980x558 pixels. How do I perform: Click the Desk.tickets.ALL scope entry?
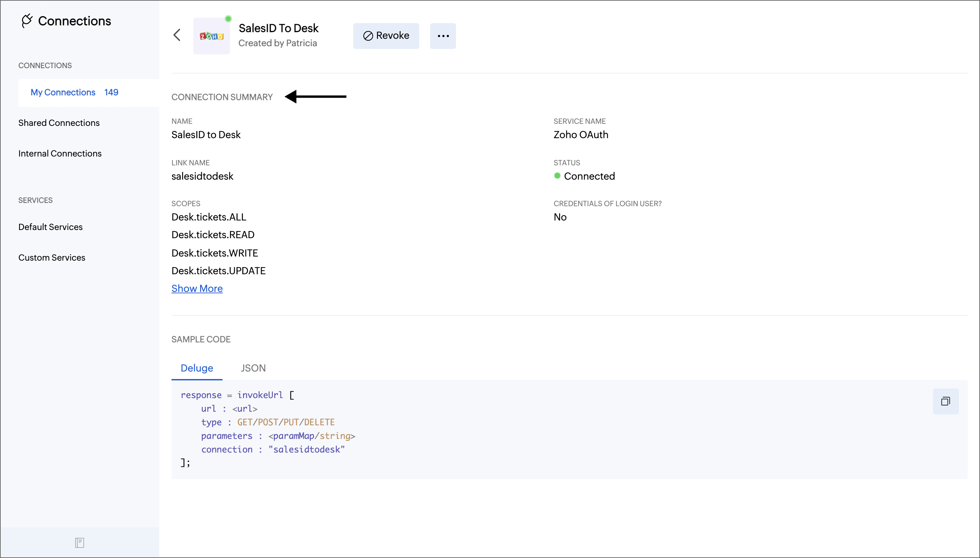tap(209, 217)
